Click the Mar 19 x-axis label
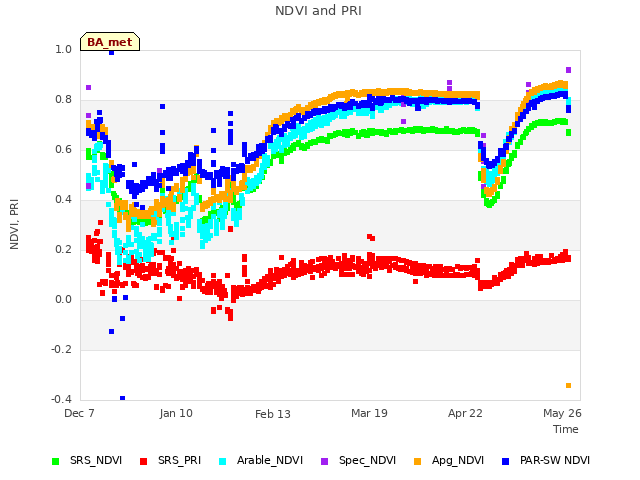640x480 pixels. 369,413
